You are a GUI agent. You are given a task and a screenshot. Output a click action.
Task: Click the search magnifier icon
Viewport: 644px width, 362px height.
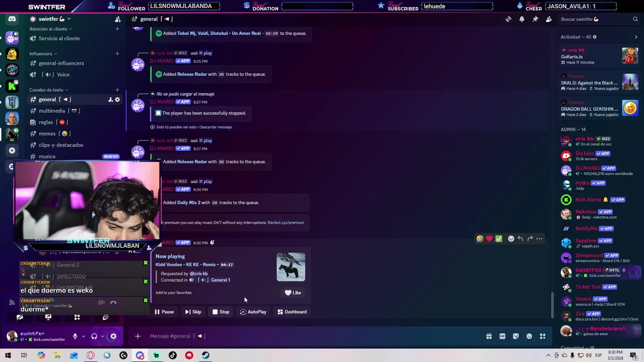pos(635,19)
